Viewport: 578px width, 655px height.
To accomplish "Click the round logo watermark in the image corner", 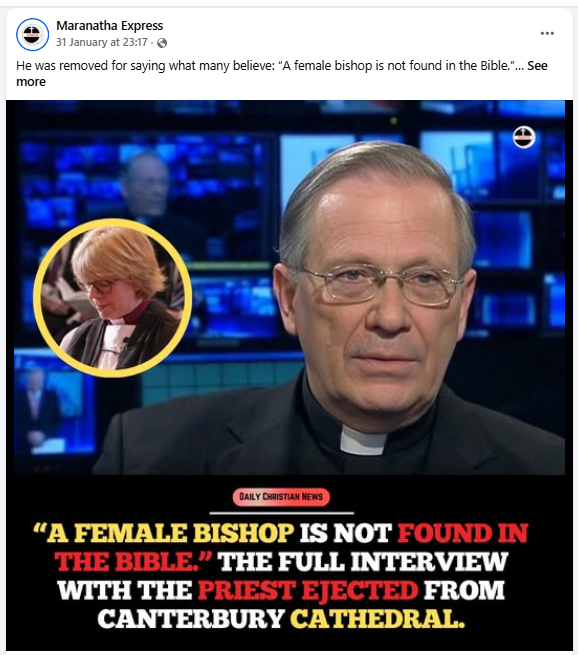I will (x=524, y=137).
